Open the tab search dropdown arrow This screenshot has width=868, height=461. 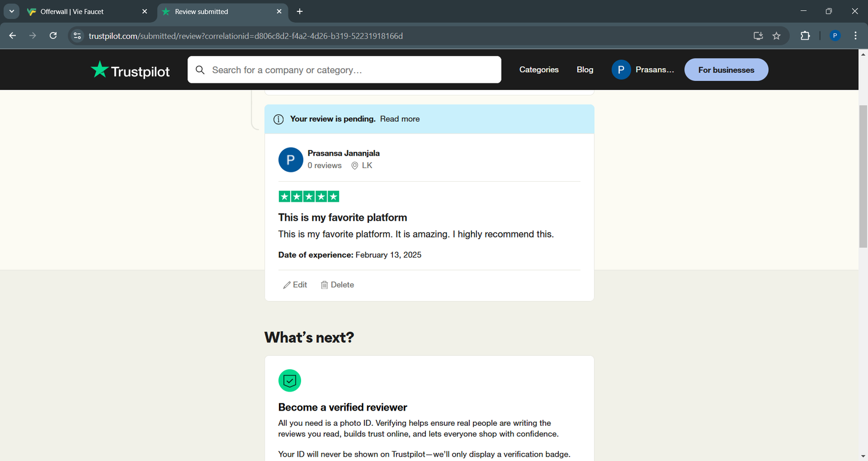pos(11,11)
